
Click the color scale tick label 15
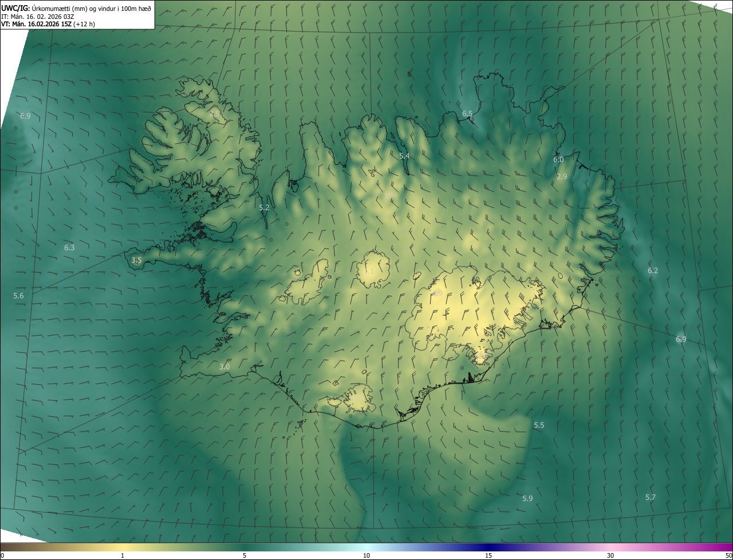pyautogui.click(x=488, y=556)
